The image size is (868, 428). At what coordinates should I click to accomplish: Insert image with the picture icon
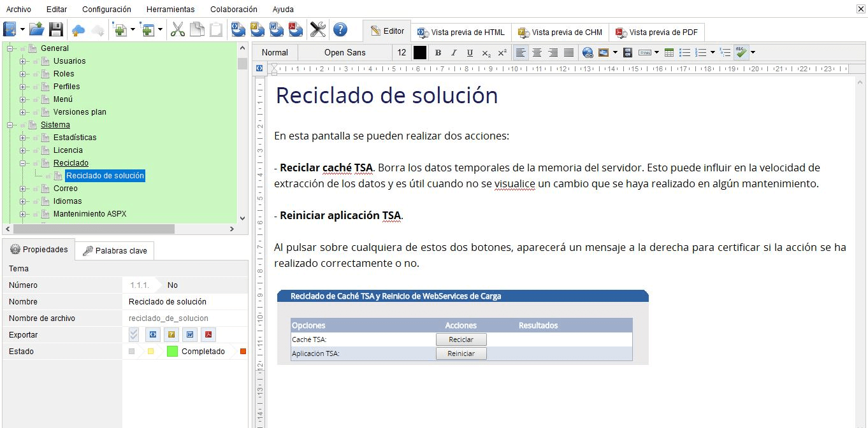pos(603,53)
